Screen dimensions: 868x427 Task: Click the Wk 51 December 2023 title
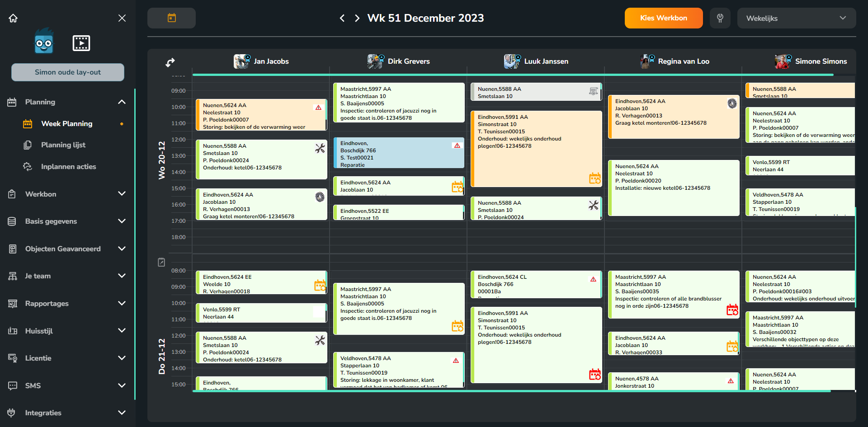click(425, 18)
